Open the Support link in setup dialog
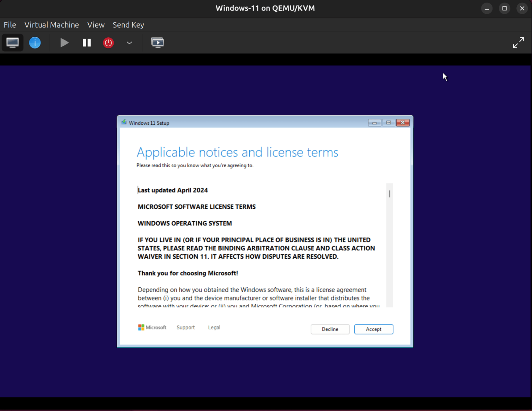 (x=186, y=327)
